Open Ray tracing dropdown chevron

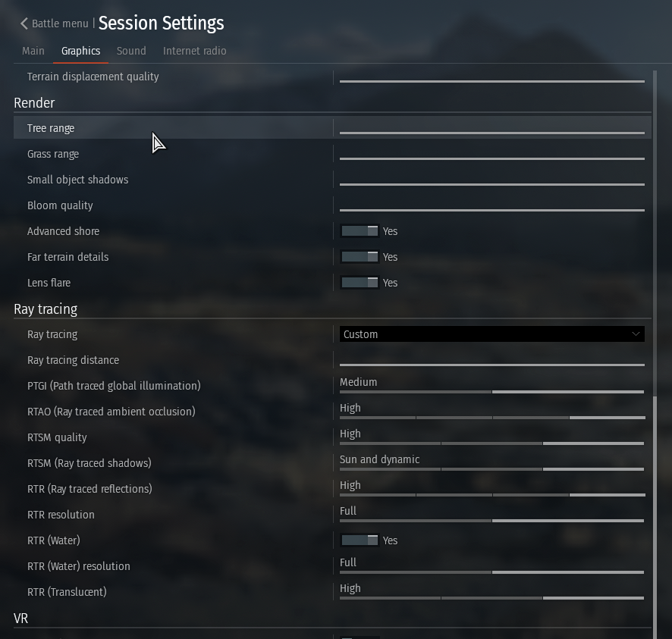pos(636,334)
